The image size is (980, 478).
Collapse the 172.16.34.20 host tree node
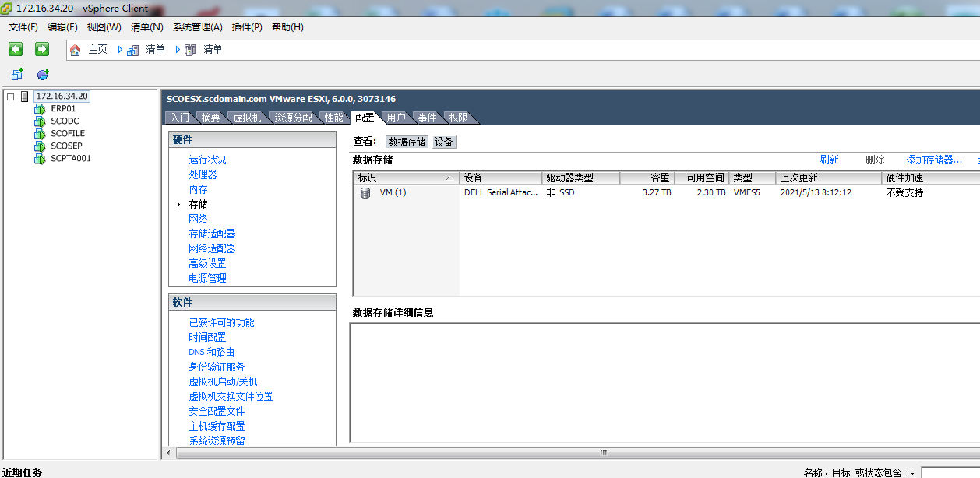10,97
